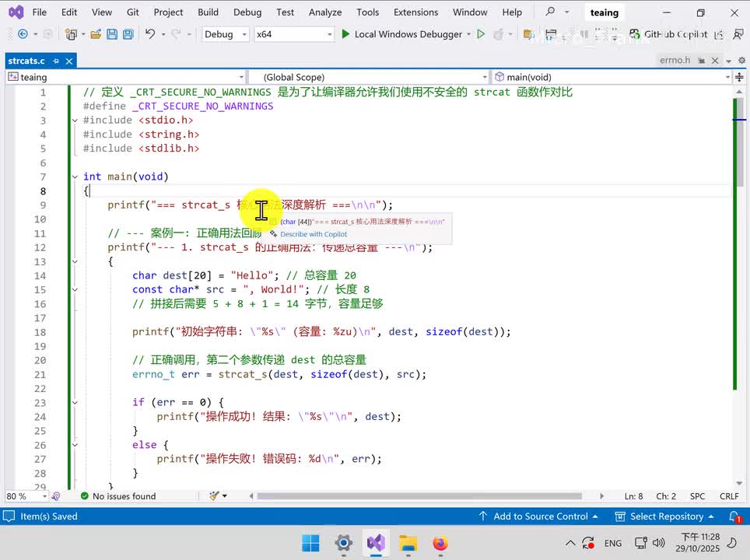750x560 pixels.
Task: Collapse the #include block fold
Action: point(75,120)
